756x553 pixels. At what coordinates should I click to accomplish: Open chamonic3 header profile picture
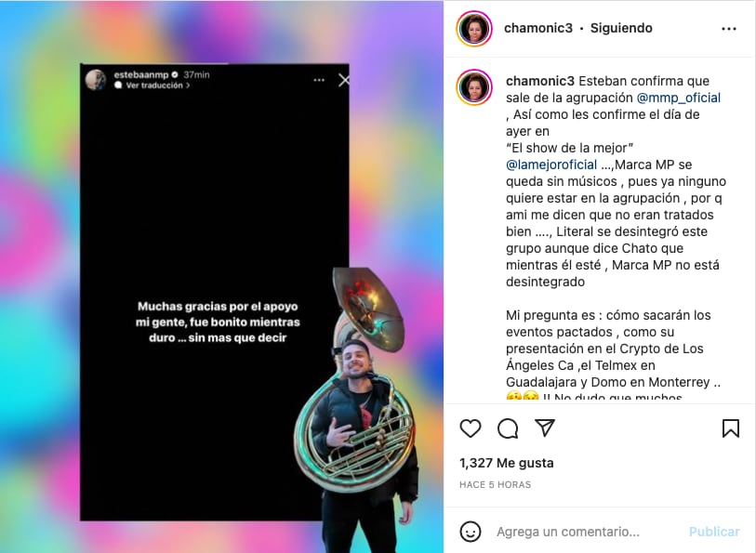pos(474,29)
